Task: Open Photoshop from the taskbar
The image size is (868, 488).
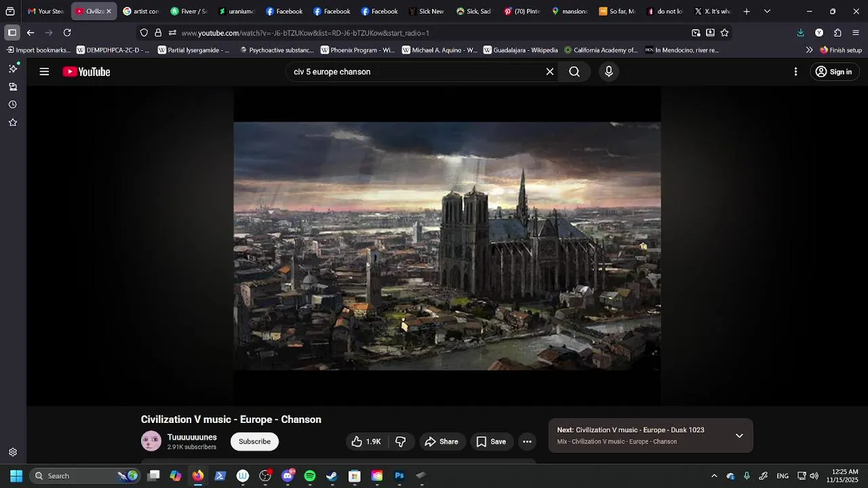Action: coord(399,476)
